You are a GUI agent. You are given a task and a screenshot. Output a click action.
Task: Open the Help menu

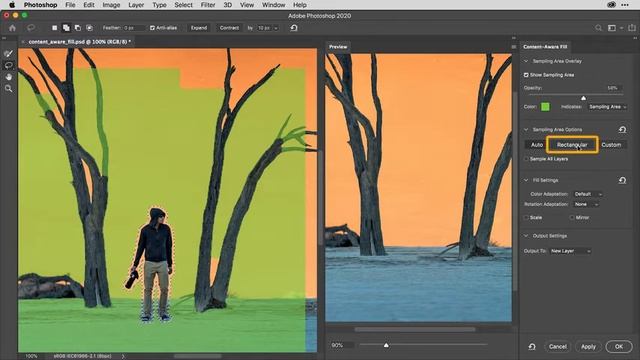click(x=300, y=5)
